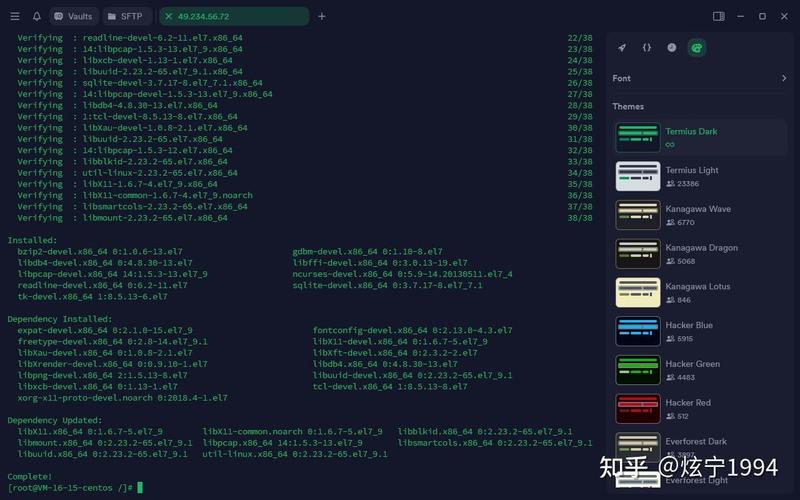The height and width of the screenshot is (500, 800).
Task: Click 'gdbm-devel.x86_64 0:1.10-8.el7' entry
Action: [x=367, y=252]
